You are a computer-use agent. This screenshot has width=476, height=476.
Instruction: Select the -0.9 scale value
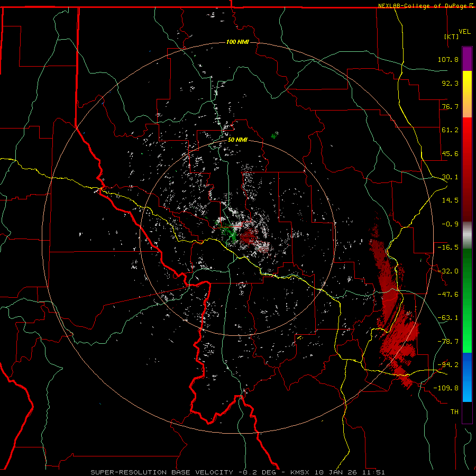point(450,224)
